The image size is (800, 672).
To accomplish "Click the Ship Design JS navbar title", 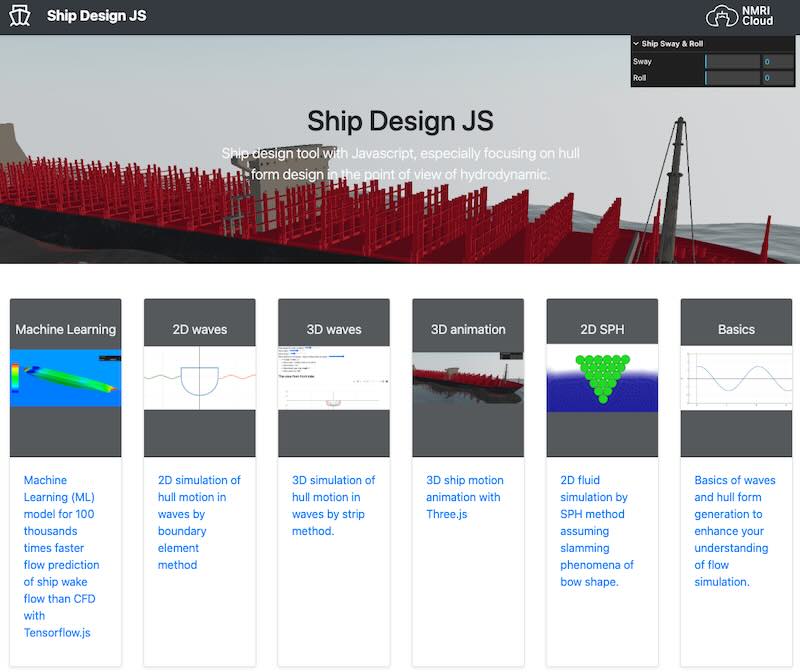I will point(96,16).
